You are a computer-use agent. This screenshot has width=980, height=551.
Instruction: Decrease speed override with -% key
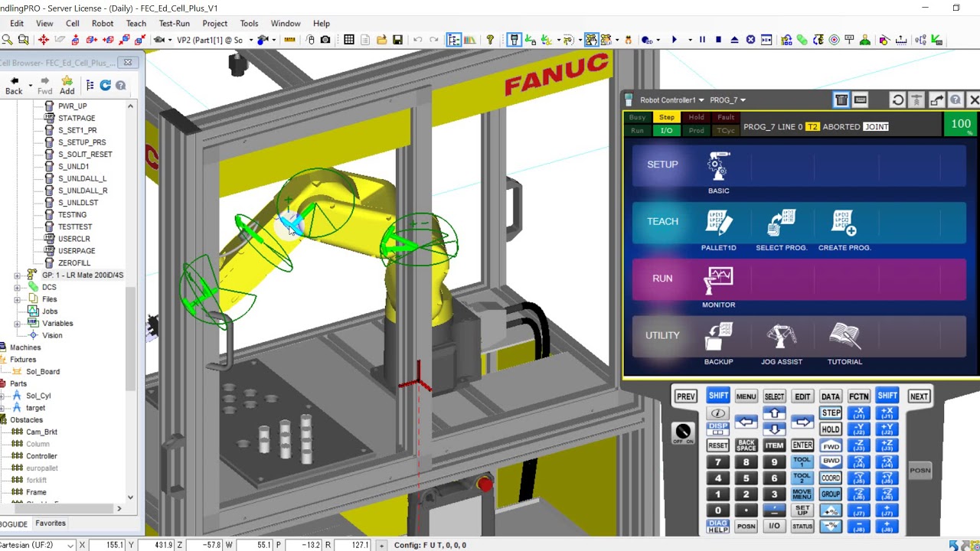pyautogui.click(x=831, y=527)
